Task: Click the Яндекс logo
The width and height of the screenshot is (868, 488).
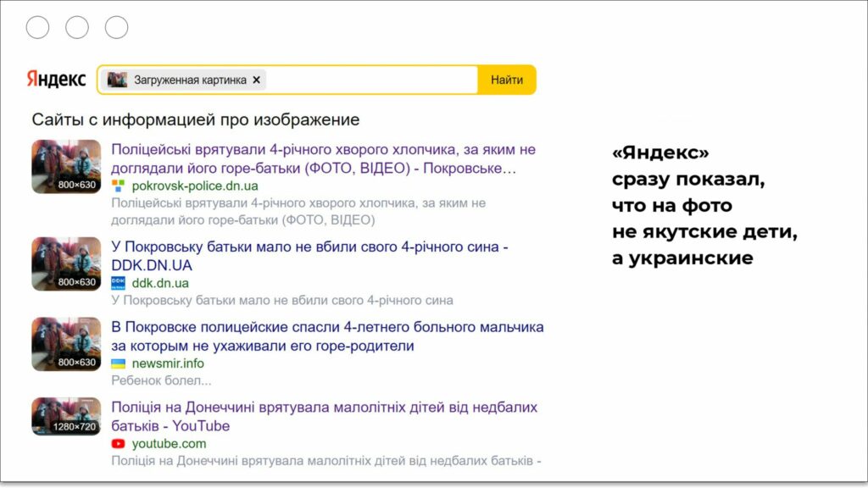Action: tap(56, 79)
